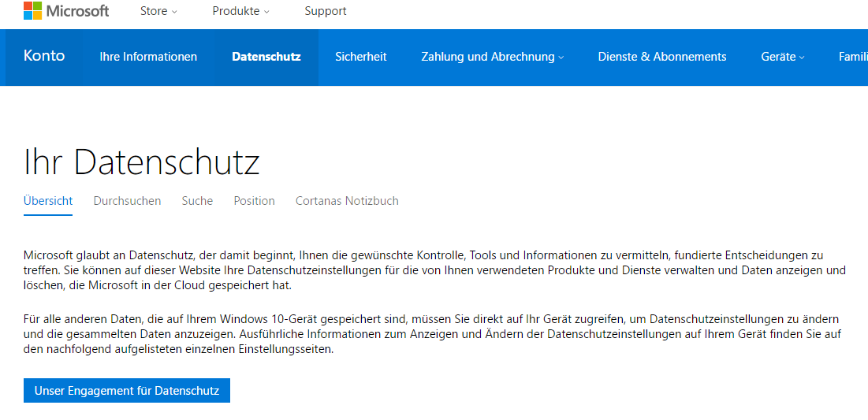Select the Übersicht tab
Screen dimensions: 868x420
click(48, 201)
